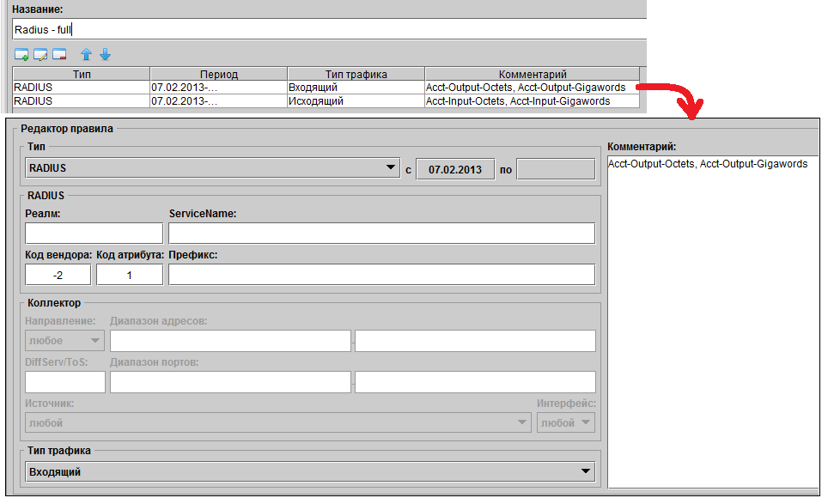Click the delete rule icon
Image resolution: width=828 pixels, height=504 pixels.
coord(59,54)
